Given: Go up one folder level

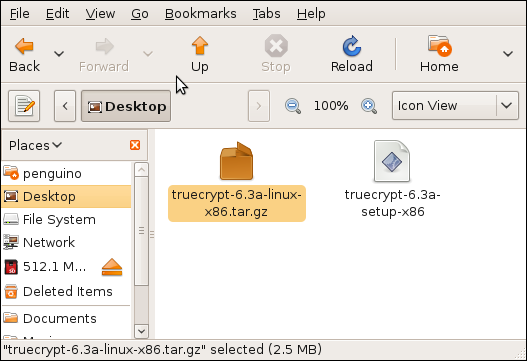Looking at the screenshot, I should pos(200,54).
